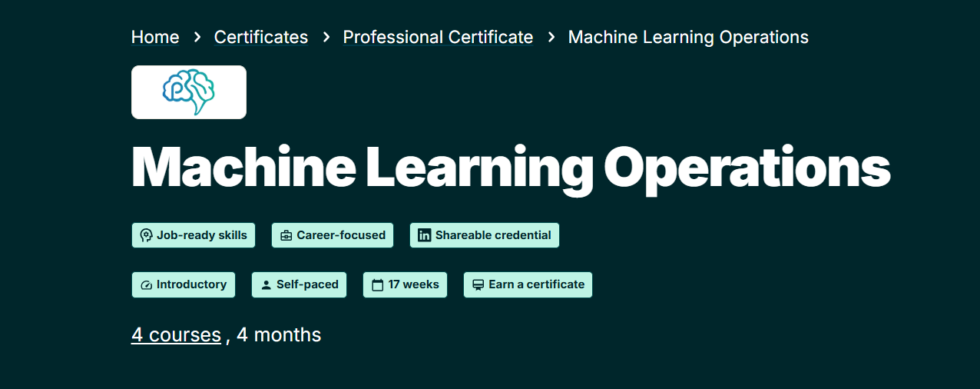Click the chevron after Certificates breadcrumb
980x389 pixels.
click(326, 37)
